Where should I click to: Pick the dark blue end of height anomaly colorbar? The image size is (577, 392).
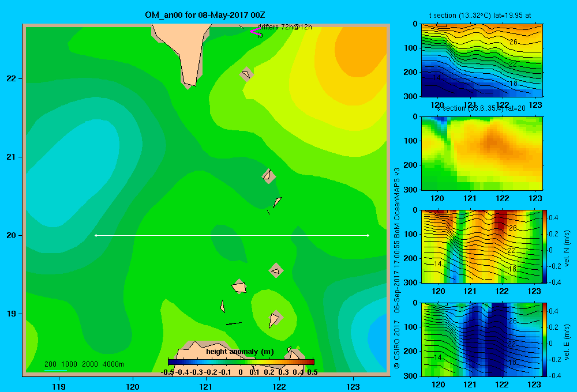pyautogui.click(x=171, y=362)
